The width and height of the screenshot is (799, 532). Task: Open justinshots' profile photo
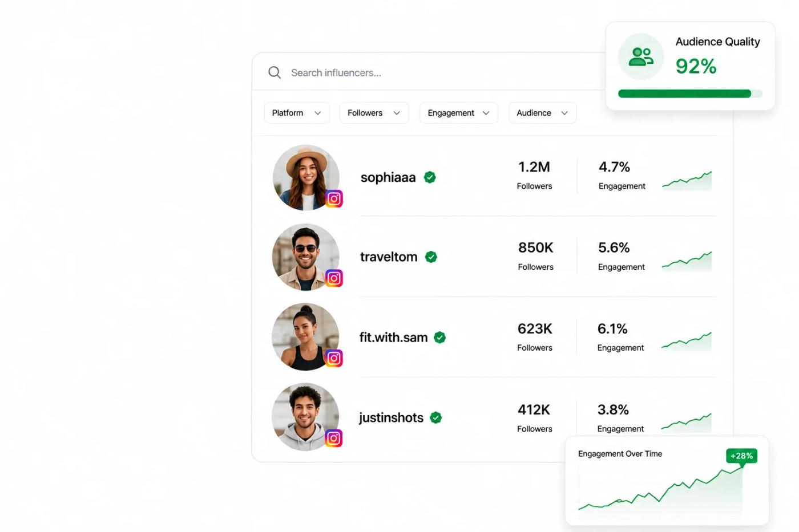pyautogui.click(x=305, y=417)
